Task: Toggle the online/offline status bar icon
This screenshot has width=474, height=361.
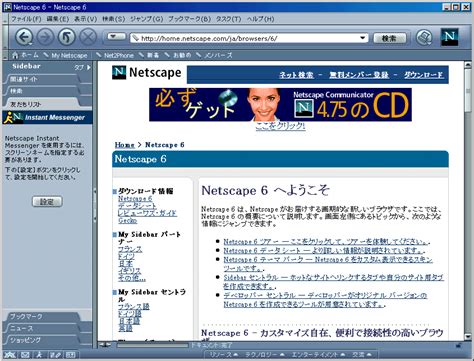Action: point(105,345)
